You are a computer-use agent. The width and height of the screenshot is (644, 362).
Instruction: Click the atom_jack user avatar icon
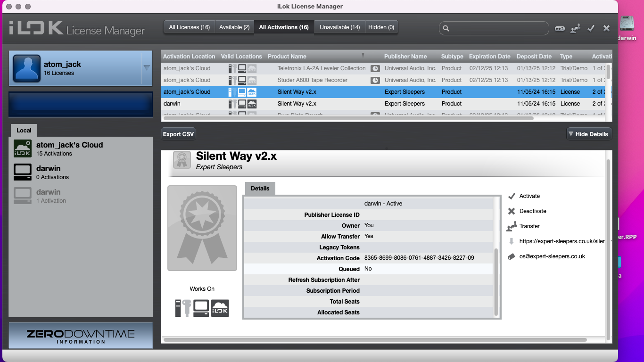point(27,68)
